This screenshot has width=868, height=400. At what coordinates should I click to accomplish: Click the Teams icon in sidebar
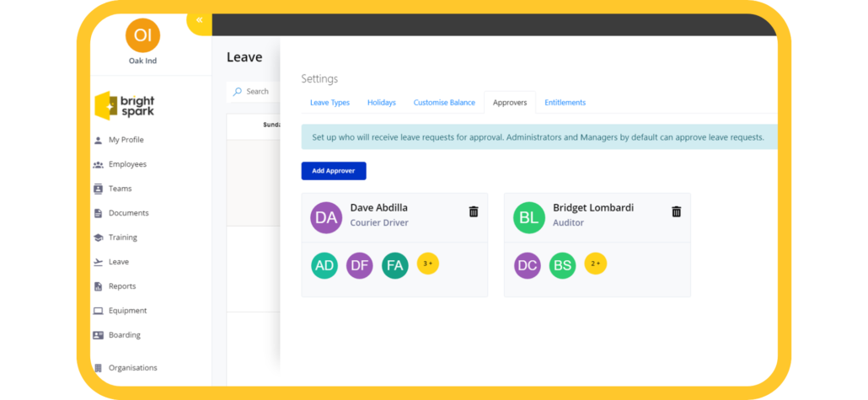(98, 189)
